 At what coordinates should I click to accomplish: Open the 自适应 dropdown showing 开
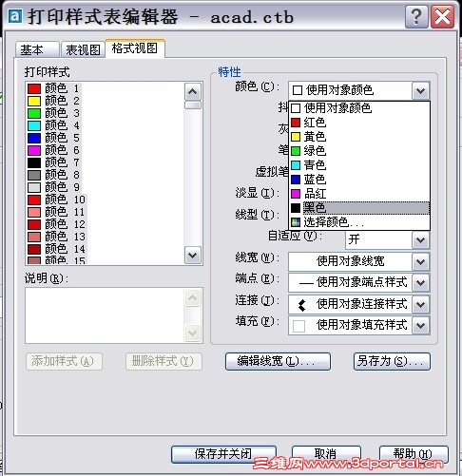(x=387, y=239)
